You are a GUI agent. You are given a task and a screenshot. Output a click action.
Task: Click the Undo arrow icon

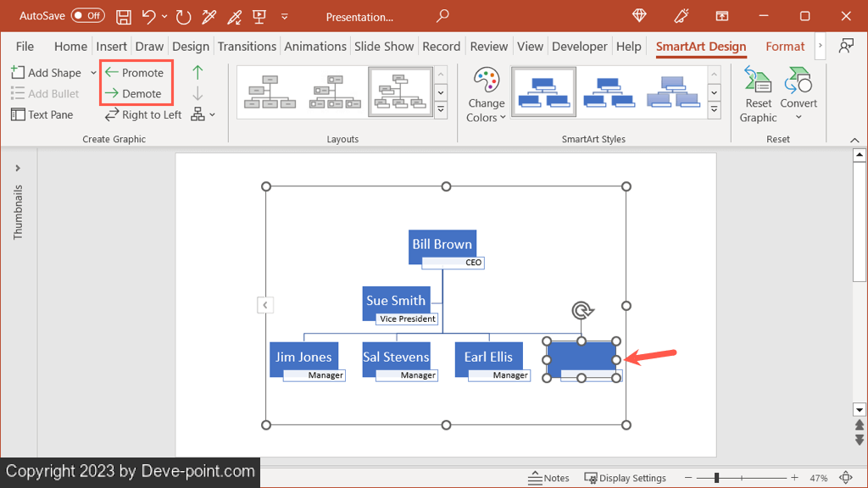149,16
